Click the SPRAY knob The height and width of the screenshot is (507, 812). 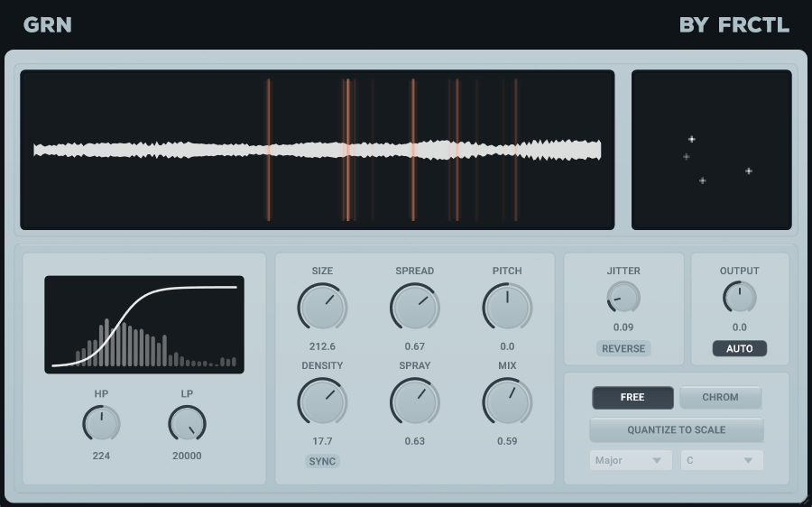pyautogui.click(x=414, y=402)
